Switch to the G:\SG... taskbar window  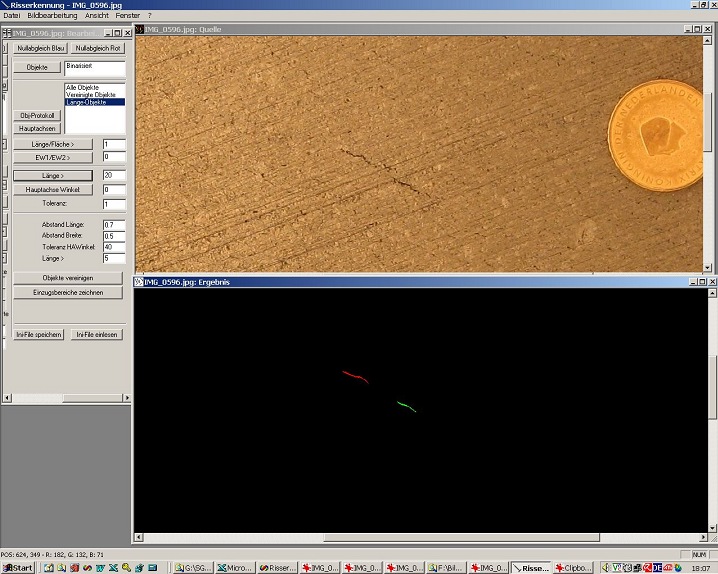(193, 568)
